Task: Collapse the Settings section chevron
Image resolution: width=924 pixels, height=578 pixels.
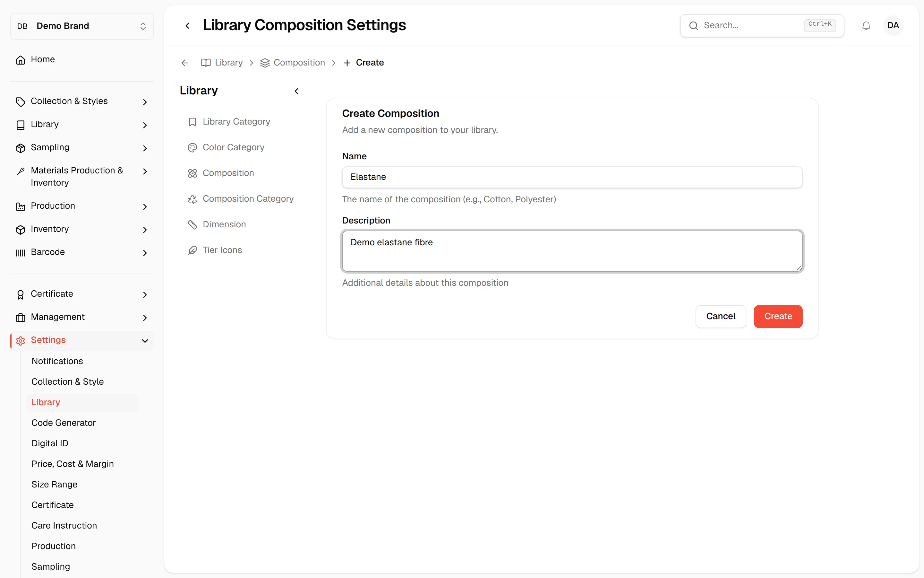Action: [x=145, y=341]
